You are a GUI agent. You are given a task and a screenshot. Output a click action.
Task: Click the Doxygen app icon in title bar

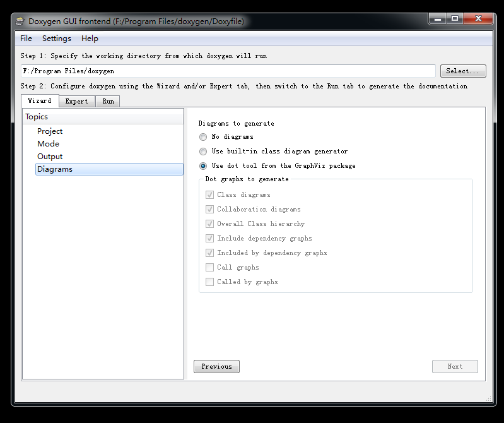20,21
